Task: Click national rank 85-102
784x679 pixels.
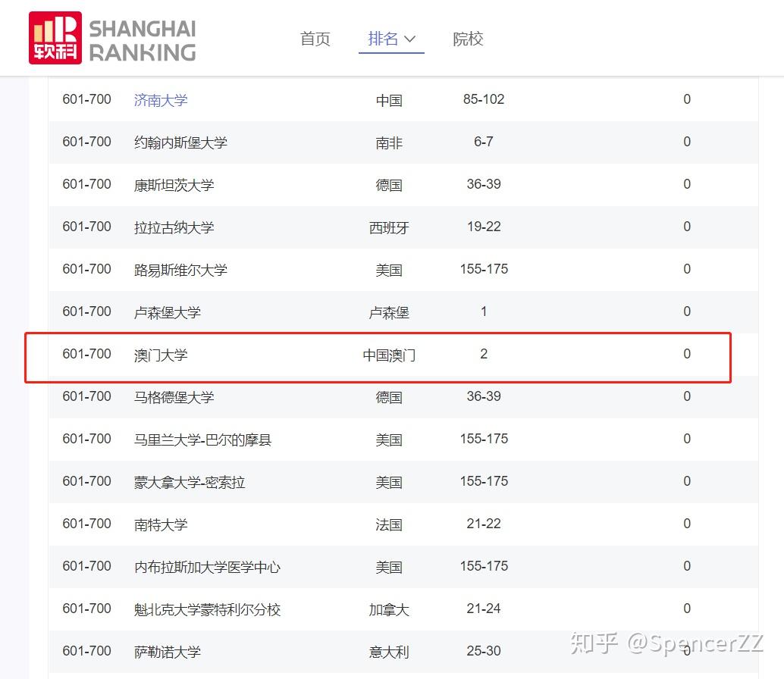Action: (484, 99)
